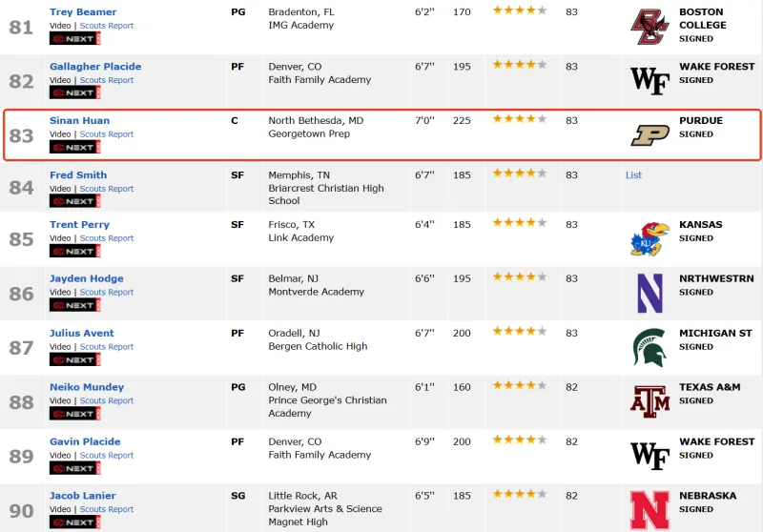Open Scouts Report for Trent Perry

point(107,238)
